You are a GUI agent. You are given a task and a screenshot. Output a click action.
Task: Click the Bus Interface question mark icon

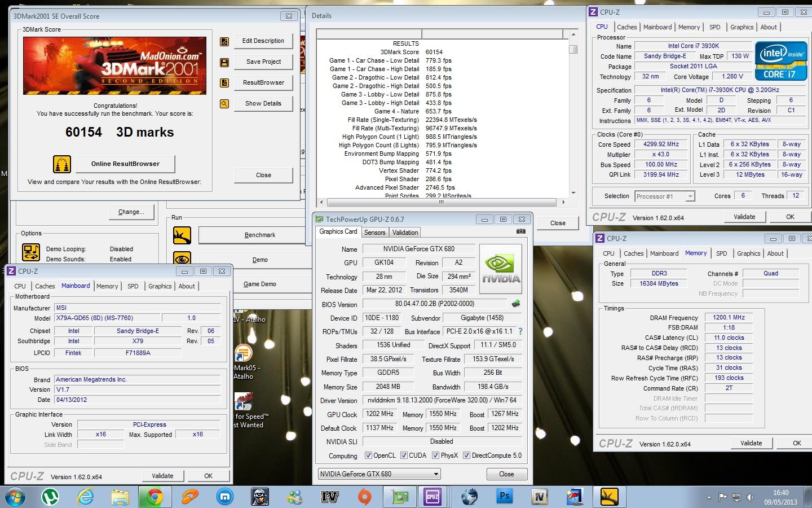coord(520,332)
